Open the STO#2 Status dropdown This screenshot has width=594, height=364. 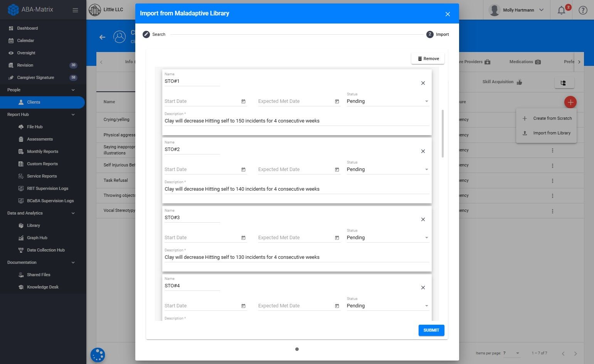click(x=388, y=169)
